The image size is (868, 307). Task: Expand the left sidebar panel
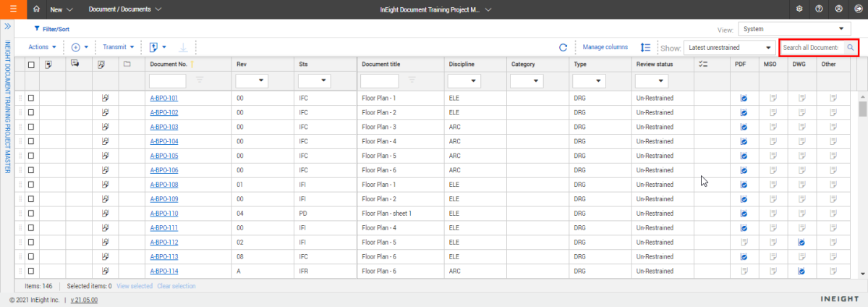tap(7, 26)
